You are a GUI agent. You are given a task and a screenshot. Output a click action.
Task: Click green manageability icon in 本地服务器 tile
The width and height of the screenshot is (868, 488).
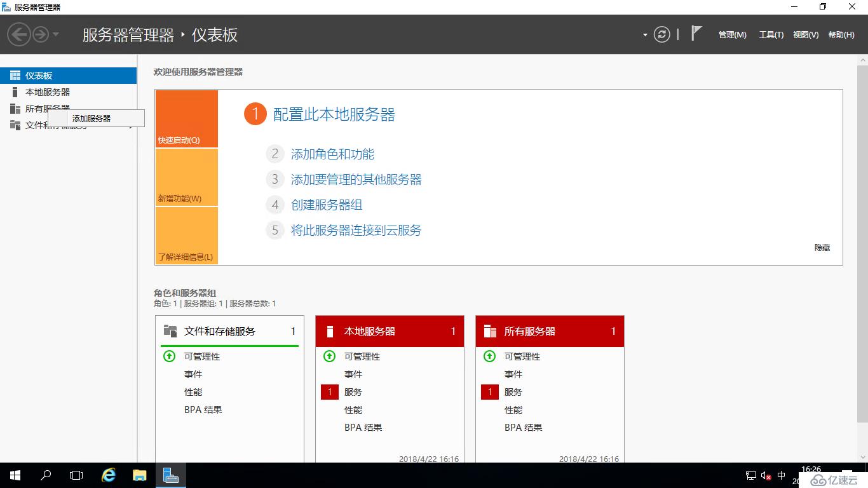[329, 356]
